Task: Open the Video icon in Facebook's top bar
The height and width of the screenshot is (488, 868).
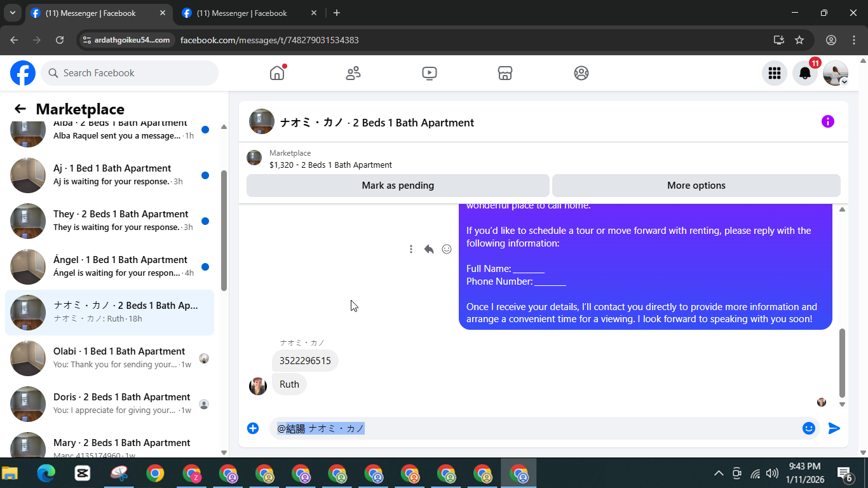Action: pyautogui.click(x=430, y=73)
